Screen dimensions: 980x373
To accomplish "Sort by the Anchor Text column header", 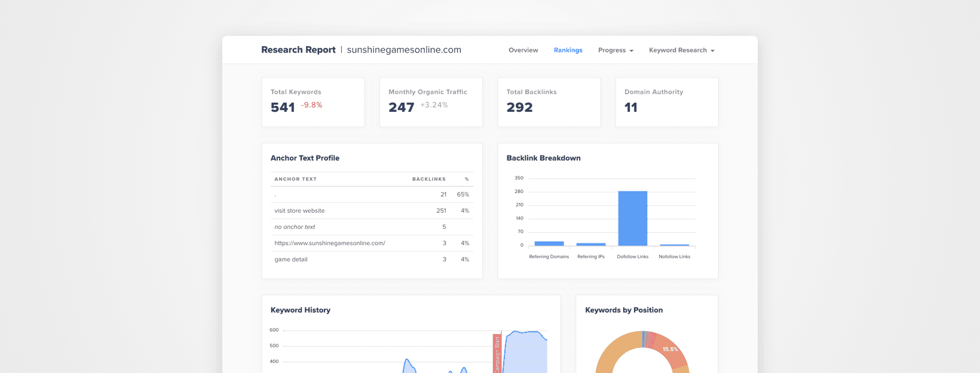I will [295, 179].
